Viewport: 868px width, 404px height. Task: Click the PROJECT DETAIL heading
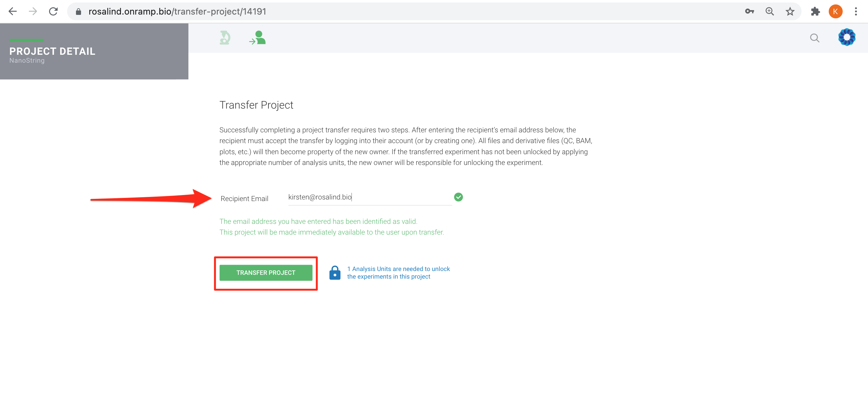[x=52, y=51]
